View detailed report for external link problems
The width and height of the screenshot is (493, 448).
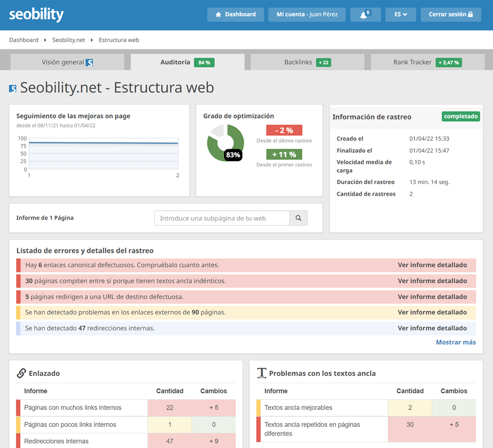(x=432, y=312)
